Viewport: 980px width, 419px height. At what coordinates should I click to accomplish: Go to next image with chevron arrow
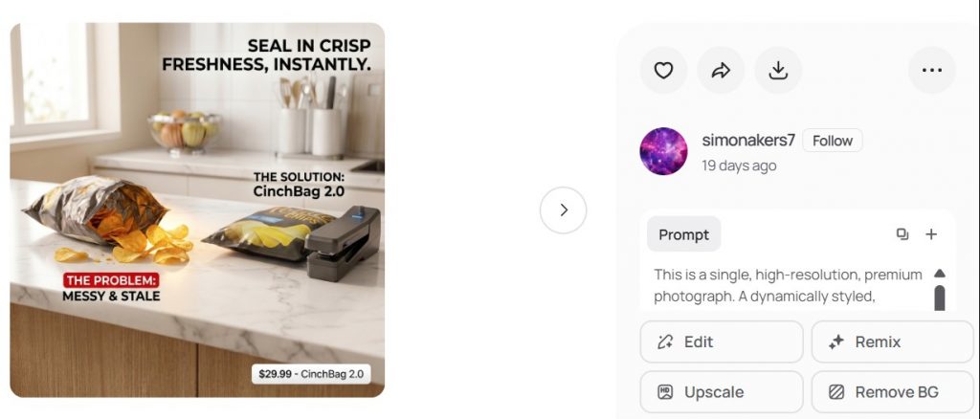click(563, 210)
